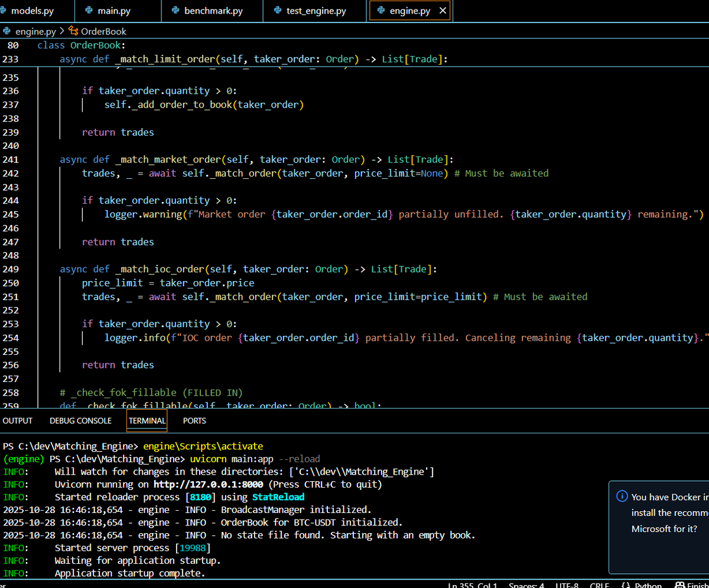Click the Ln 355, Col 1 indicator
Image resolution: width=709 pixels, height=588 pixels.
[x=473, y=585]
